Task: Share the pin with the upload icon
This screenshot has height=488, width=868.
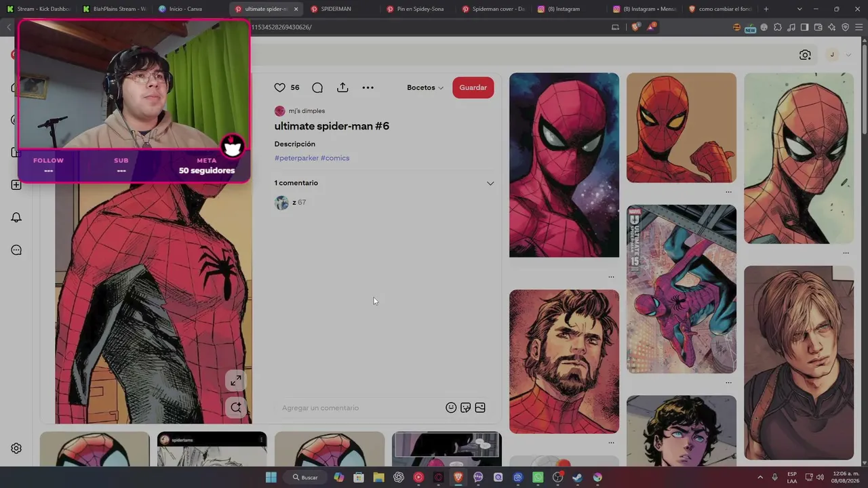Action: 342,87
